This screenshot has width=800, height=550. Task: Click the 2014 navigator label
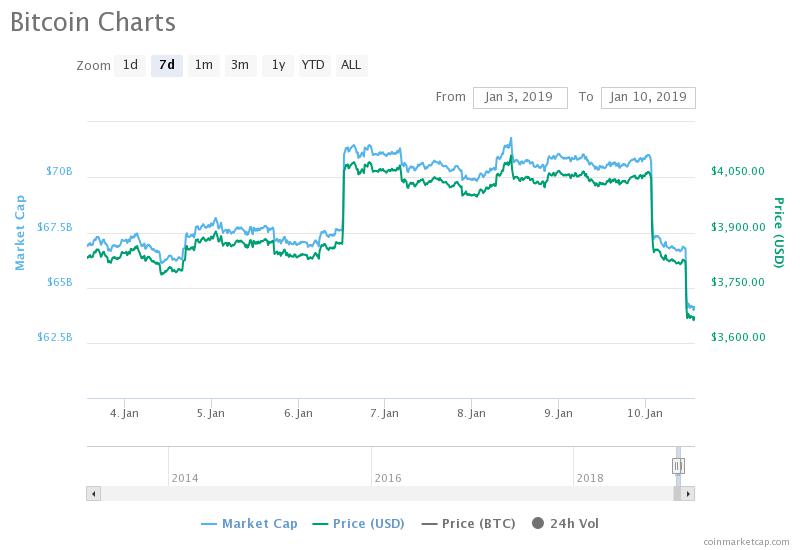[185, 478]
